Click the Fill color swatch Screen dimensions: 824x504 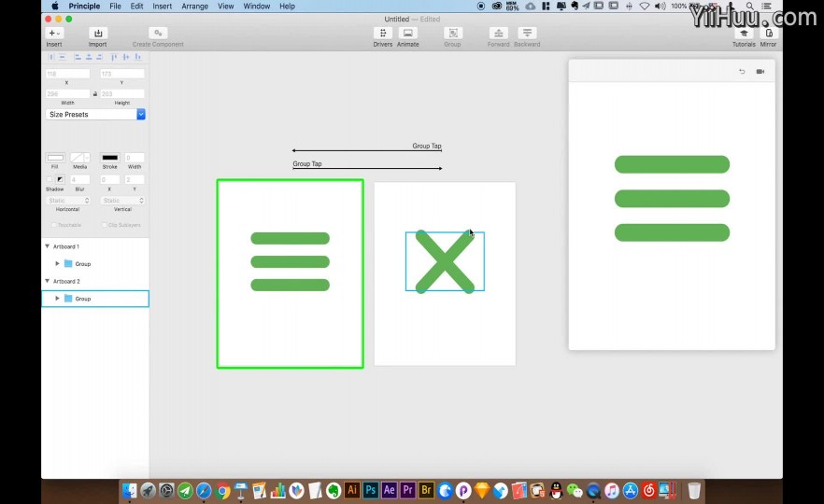[x=55, y=158]
